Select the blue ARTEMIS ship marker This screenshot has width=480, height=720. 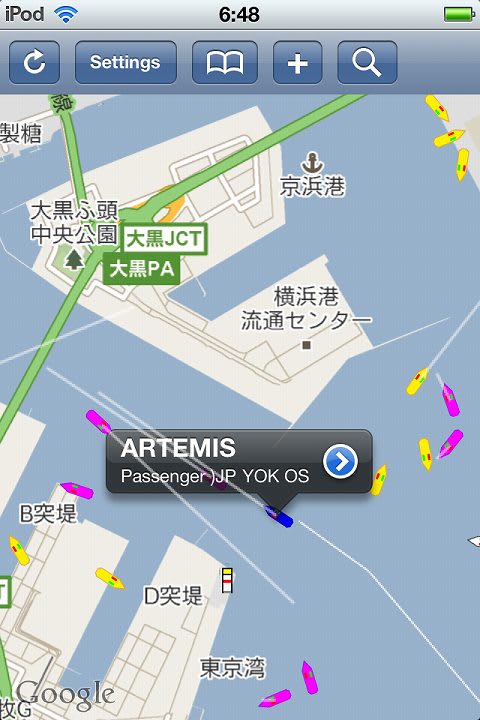pyautogui.click(x=279, y=516)
